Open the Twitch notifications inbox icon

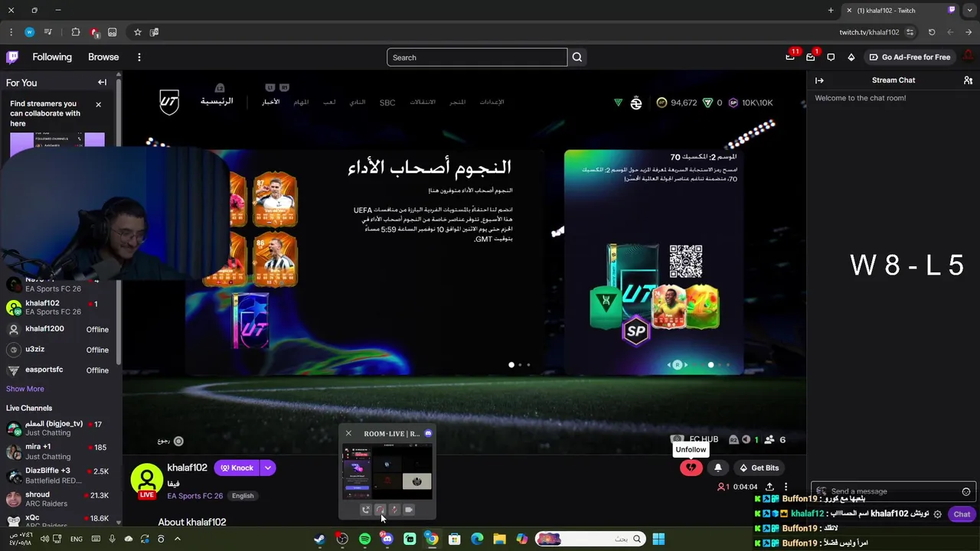point(811,57)
